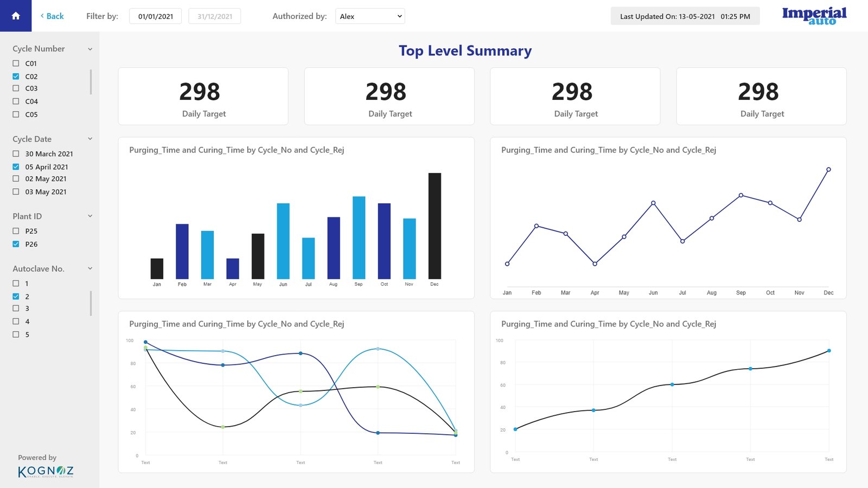Edit the start date 01/01/2021 field

[x=155, y=16]
